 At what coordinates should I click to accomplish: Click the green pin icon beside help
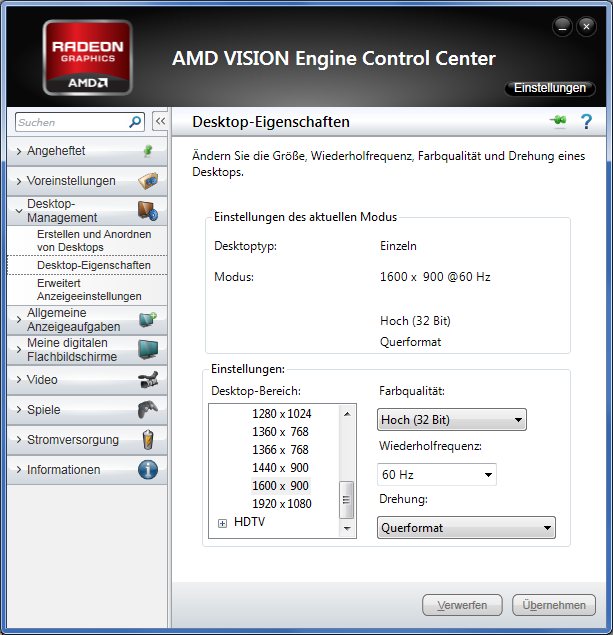557,122
